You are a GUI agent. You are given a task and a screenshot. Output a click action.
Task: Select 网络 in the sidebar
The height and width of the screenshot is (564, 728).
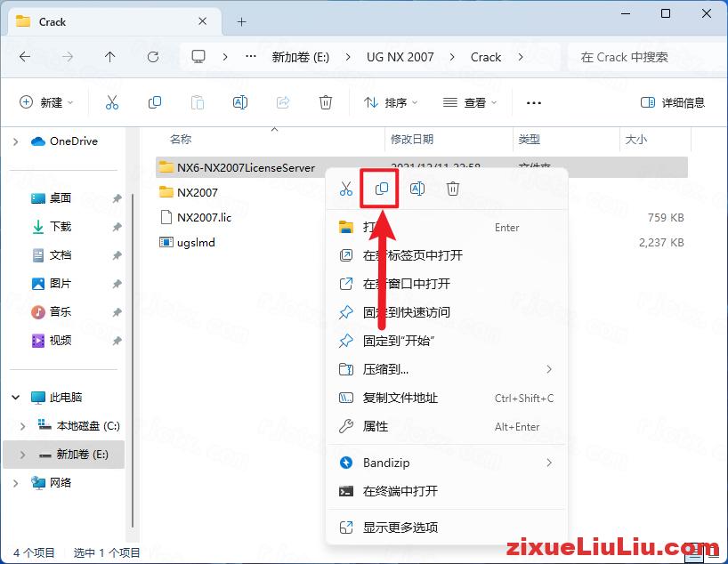(51, 483)
